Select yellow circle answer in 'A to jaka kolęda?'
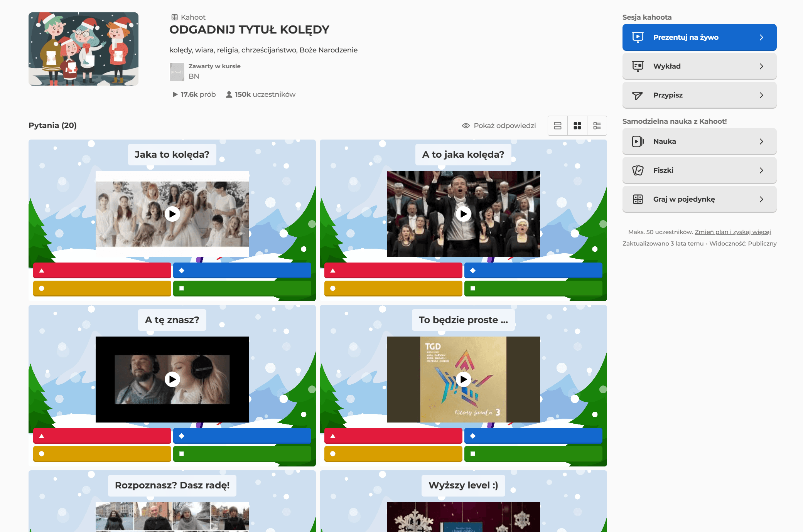803x532 pixels. (x=393, y=288)
